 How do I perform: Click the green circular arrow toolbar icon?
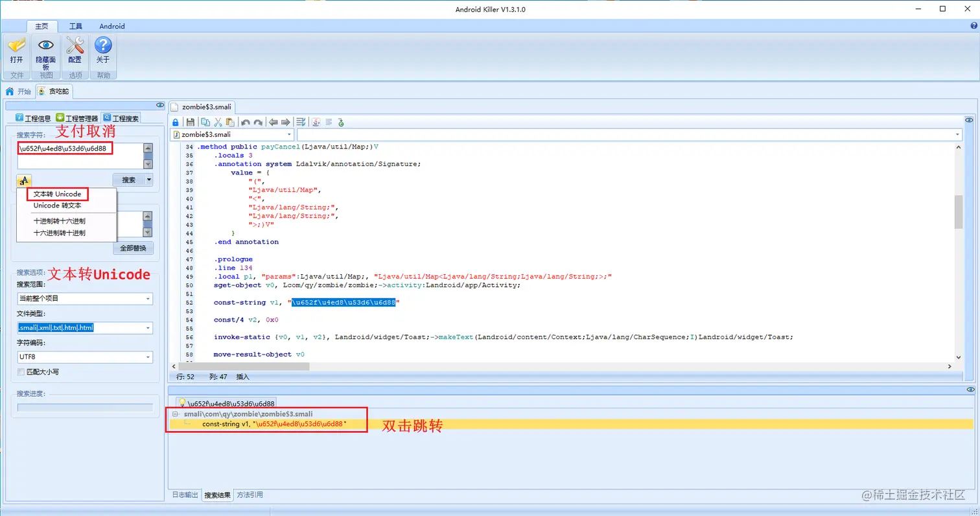click(x=341, y=122)
